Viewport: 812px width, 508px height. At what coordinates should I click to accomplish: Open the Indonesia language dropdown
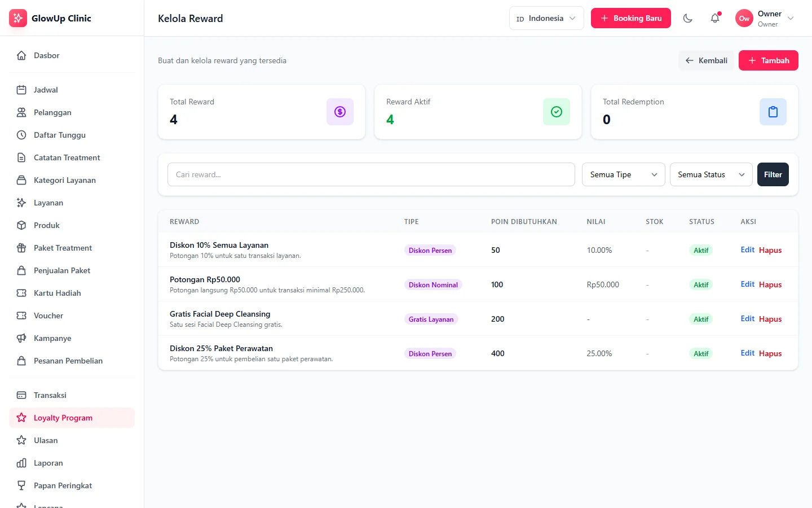pos(546,18)
